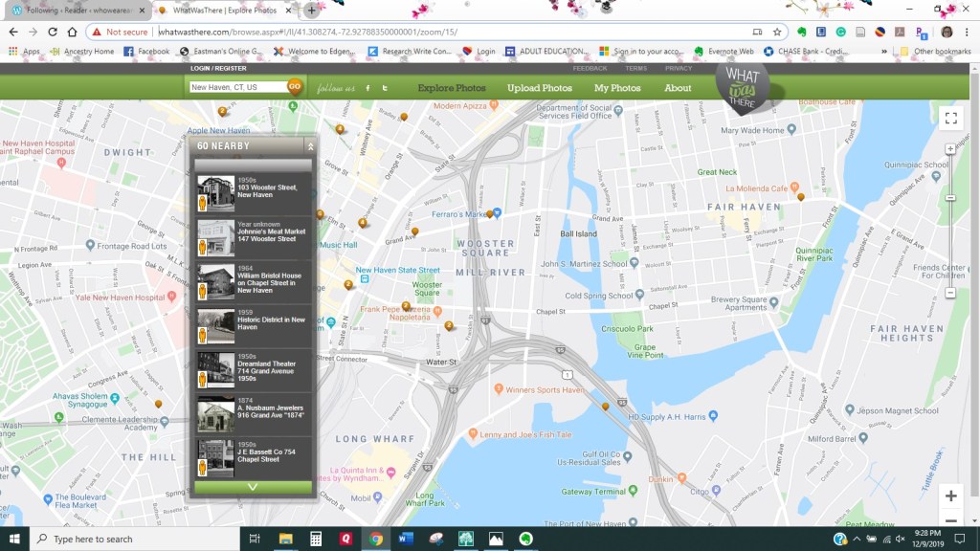The height and width of the screenshot is (551, 980).
Task: Click the orange photo marker near Ferraro's Market
Action: coord(490,213)
